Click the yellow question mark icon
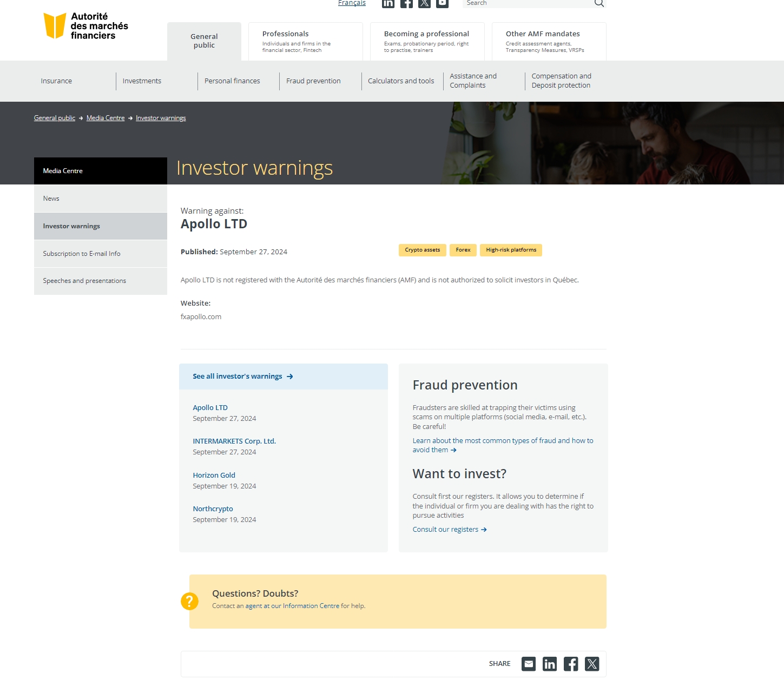The width and height of the screenshot is (784, 680). (x=189, y=601)
